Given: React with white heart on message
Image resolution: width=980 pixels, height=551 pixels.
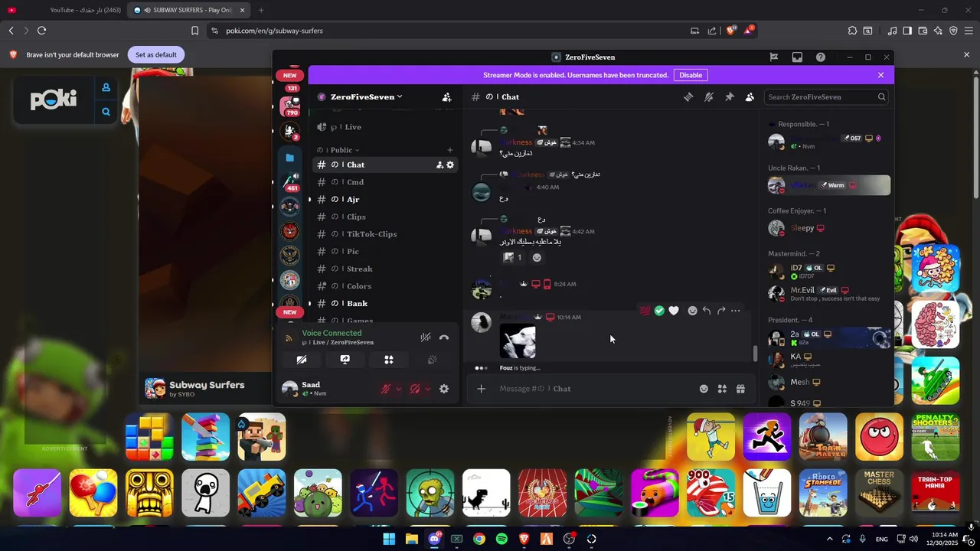Looking at the screenshot, I should coord(674,311).
